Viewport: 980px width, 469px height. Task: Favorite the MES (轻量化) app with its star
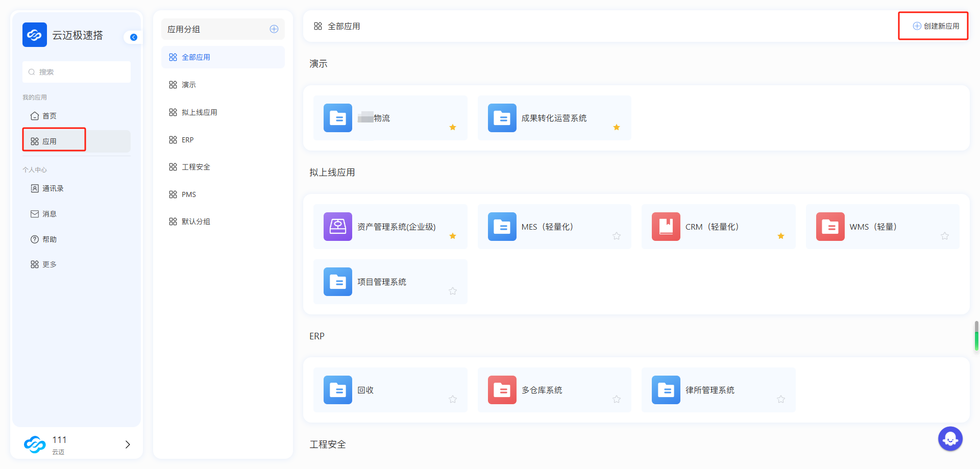tap(617, 236)
